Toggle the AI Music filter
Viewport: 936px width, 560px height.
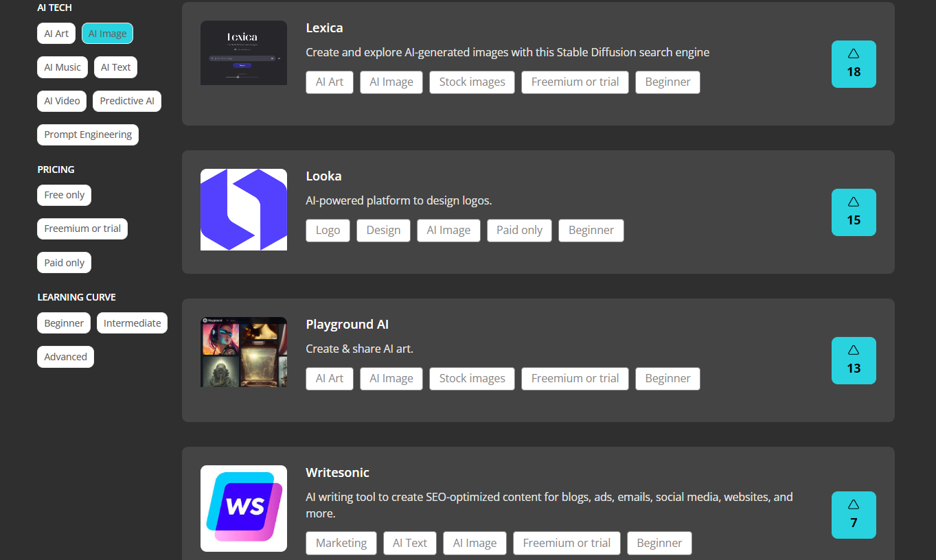click(62, 67)
